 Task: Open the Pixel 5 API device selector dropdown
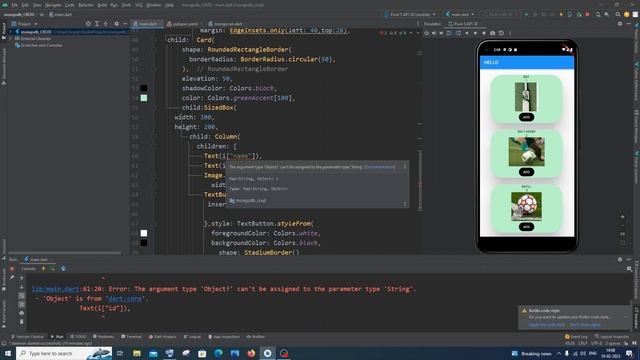[x=410, y=14]
